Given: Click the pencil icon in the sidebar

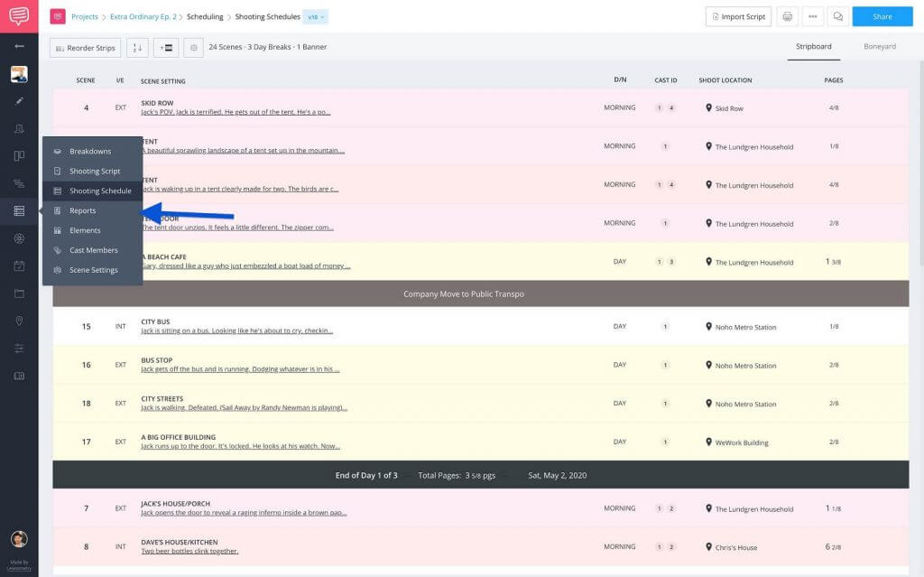Looking at the screenshot, I should [x=19, y=101].
